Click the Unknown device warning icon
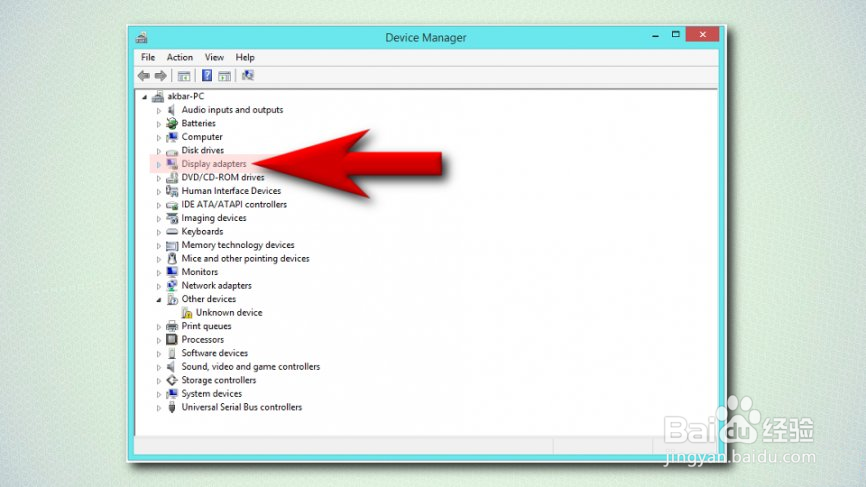Screen dimensions: 866x487 pos(187,313)
